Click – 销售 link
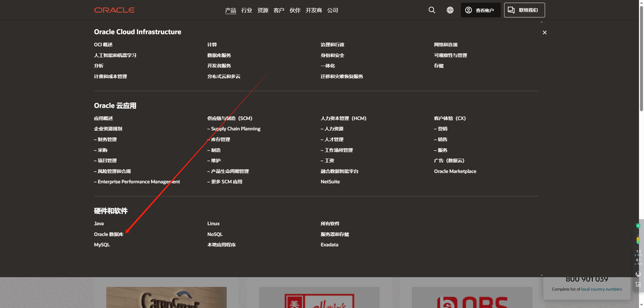This screenshot has height=308, width=644. (x=441, y=139)
